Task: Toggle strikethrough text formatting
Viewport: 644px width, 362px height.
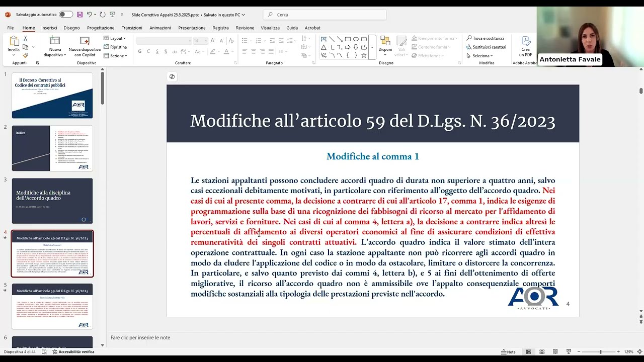Action: (x=175, y=51)
